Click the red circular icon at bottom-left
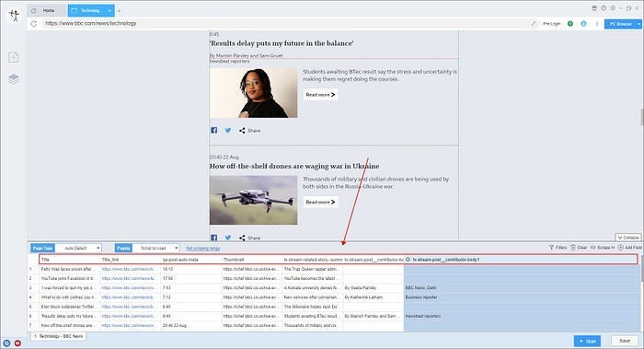The height and width of the screenshot is (349, 644). 17,343
